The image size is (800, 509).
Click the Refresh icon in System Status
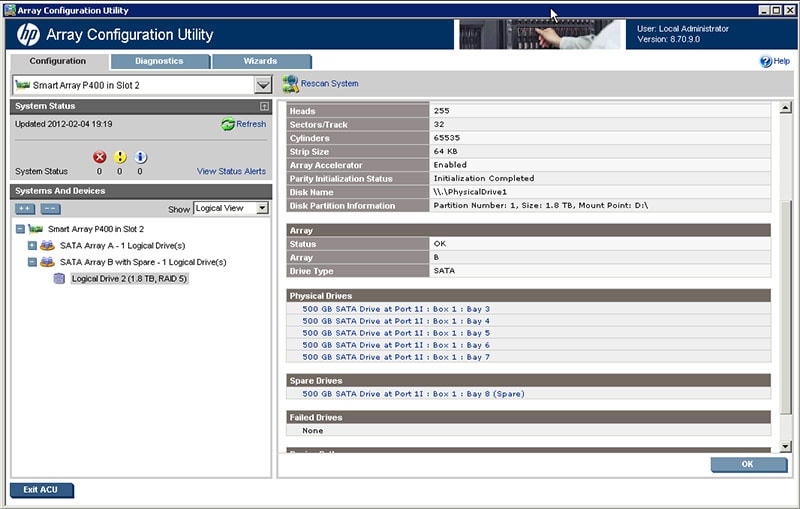click(x=227, y=125)
